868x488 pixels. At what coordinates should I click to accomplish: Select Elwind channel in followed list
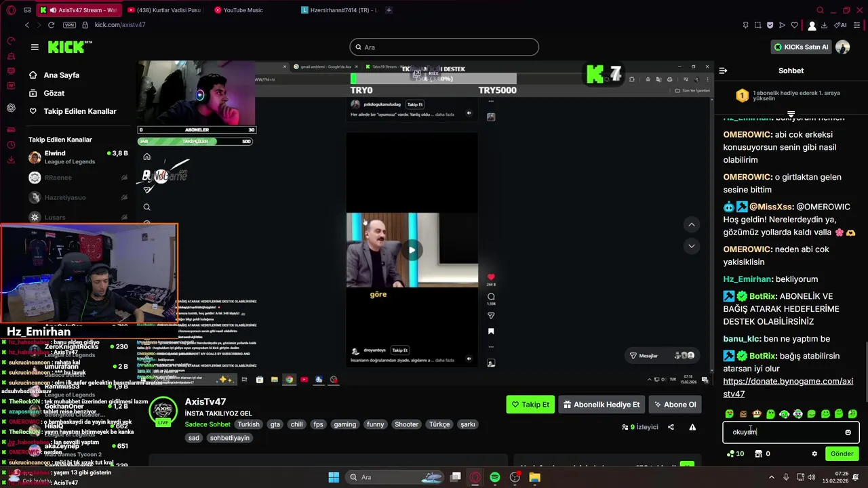click(78, 157)
